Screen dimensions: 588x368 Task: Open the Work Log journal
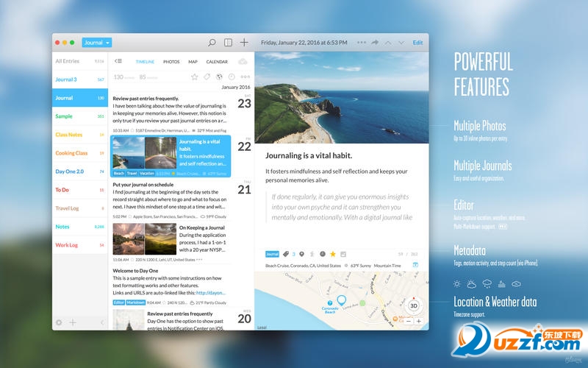coord(80,245)
